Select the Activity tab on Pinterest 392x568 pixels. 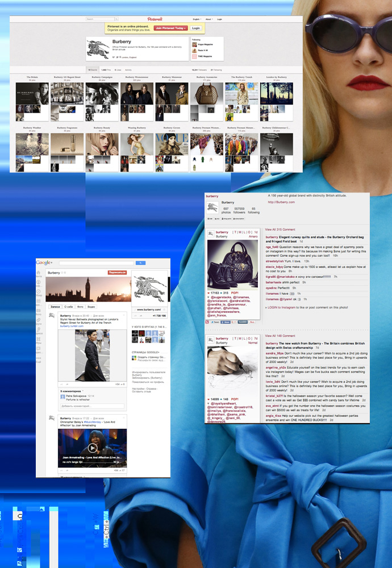128,70
